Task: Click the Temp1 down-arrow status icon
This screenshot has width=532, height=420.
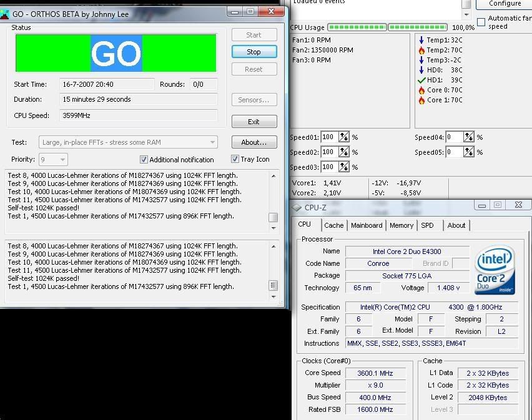Action: pos(421,40)
